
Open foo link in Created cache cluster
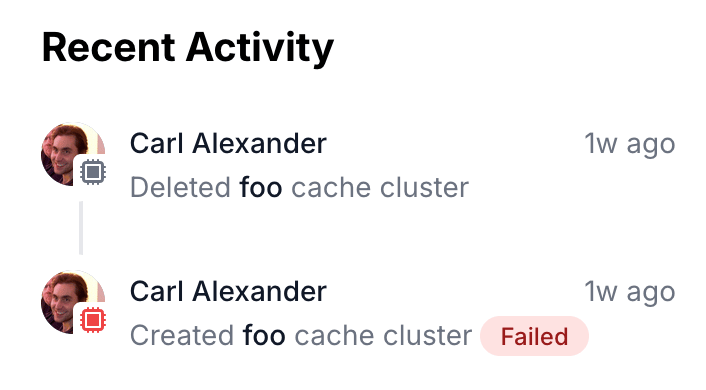tap(264, 336)
